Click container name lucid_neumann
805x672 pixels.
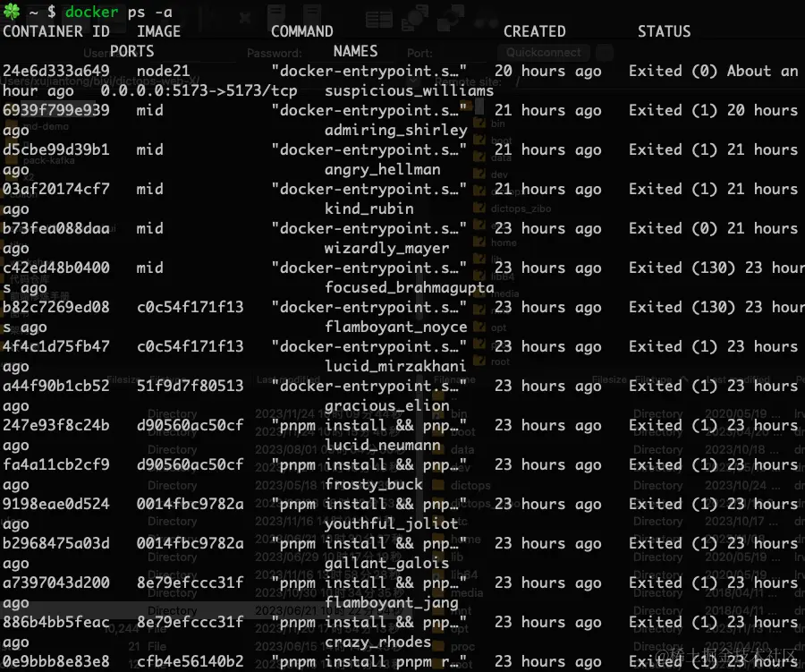pyautogui.click(x=383, y=445)
